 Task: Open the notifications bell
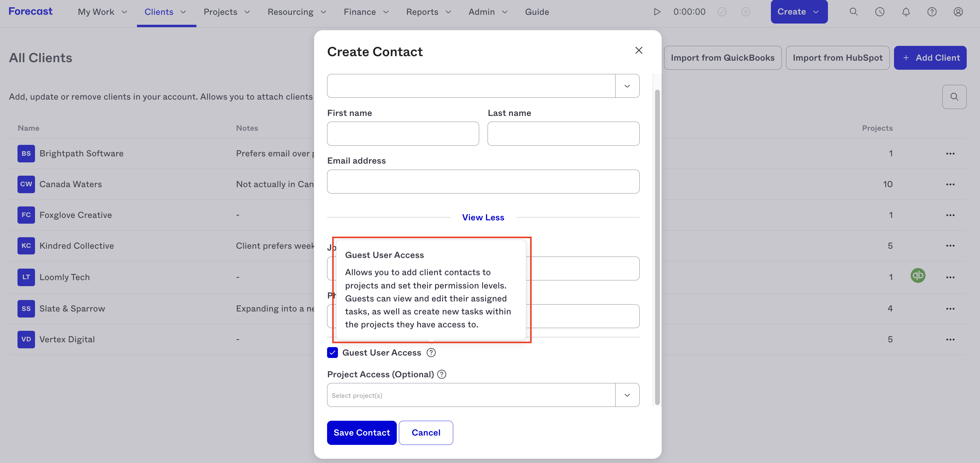[906, 12]
